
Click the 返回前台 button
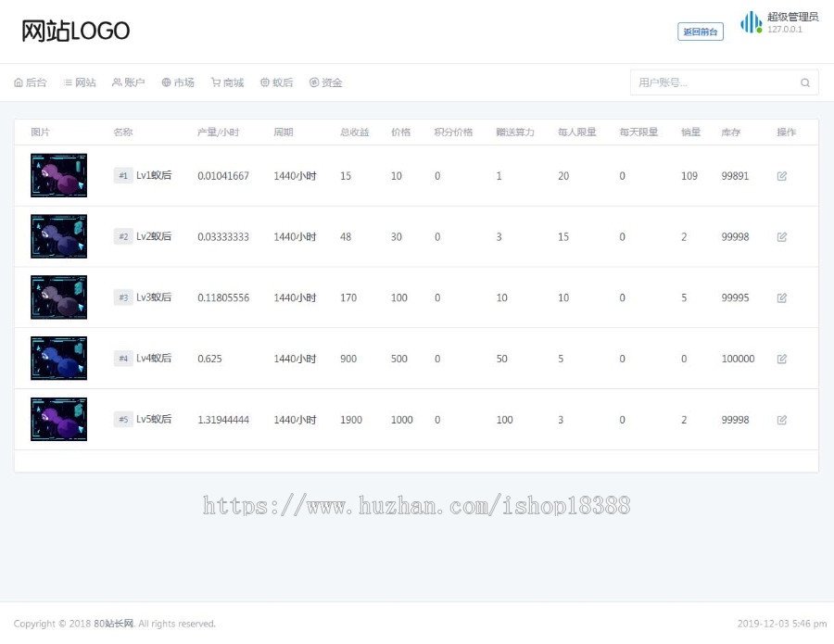coord(700,32)
